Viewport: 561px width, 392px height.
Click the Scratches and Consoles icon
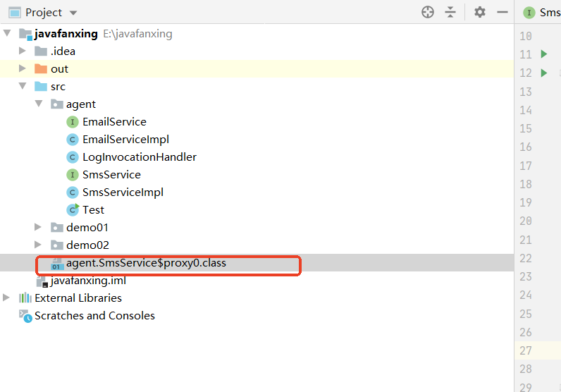point(25,316)
